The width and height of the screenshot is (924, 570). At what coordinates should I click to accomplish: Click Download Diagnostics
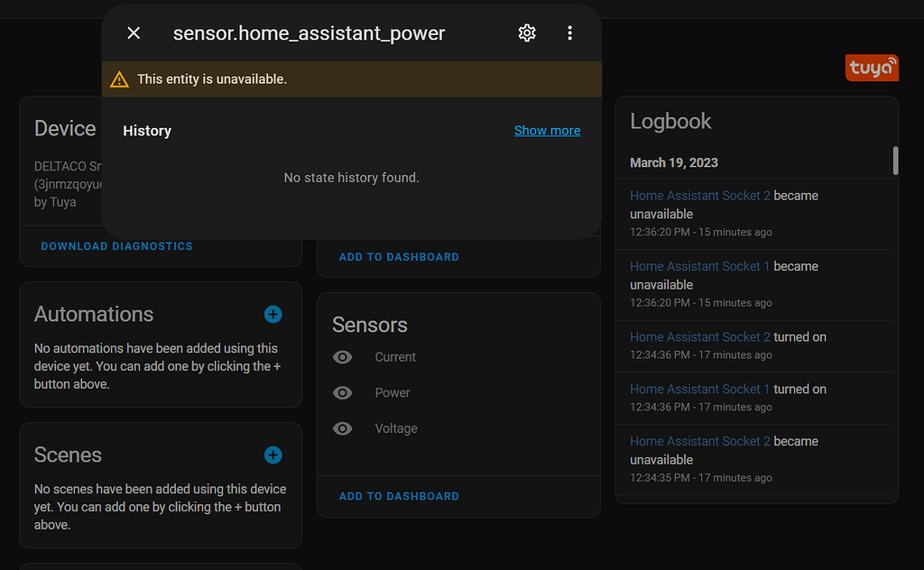116,246
